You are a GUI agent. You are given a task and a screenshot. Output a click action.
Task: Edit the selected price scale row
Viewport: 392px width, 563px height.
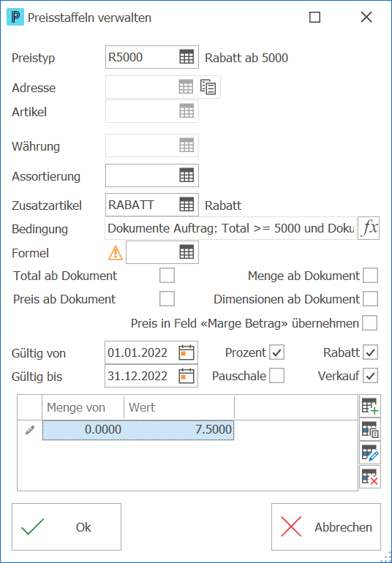(370, 453)
